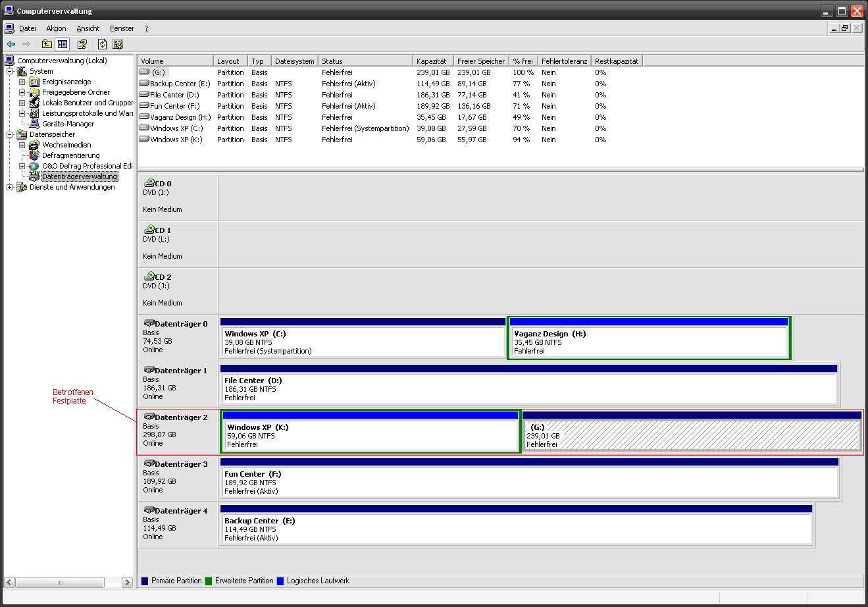Open the Datei menu
The height and width of the screenshot is (607, 868).
tap(28, 28)
